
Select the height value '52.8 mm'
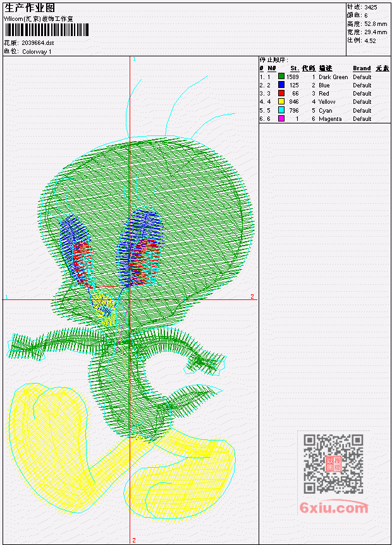(376, 24)
